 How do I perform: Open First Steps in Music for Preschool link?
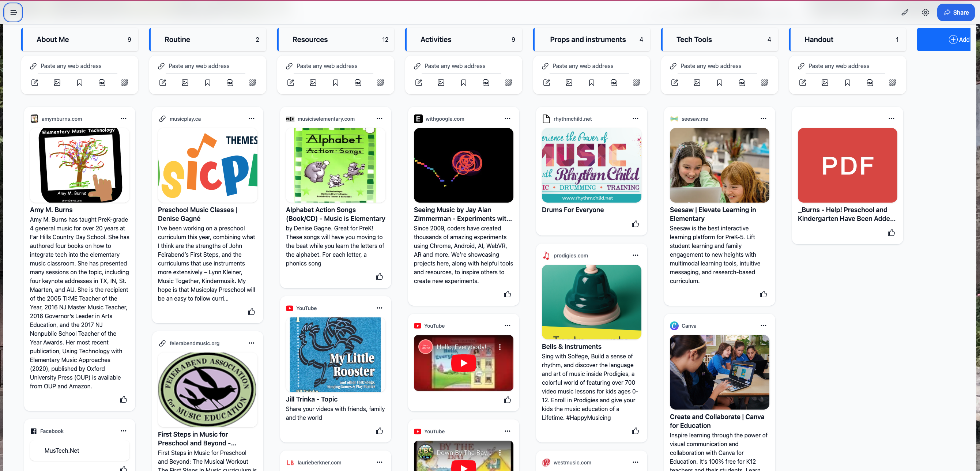[x=197, y=438]
